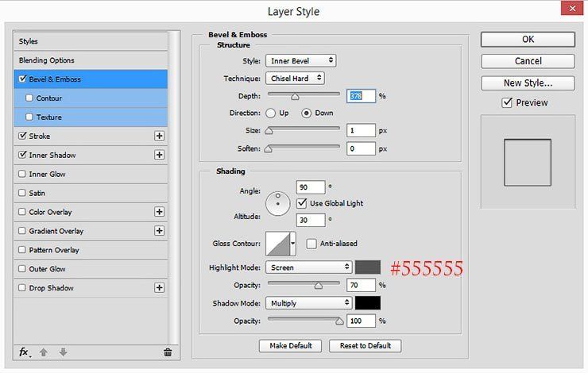Click the Size px input field

361,130
